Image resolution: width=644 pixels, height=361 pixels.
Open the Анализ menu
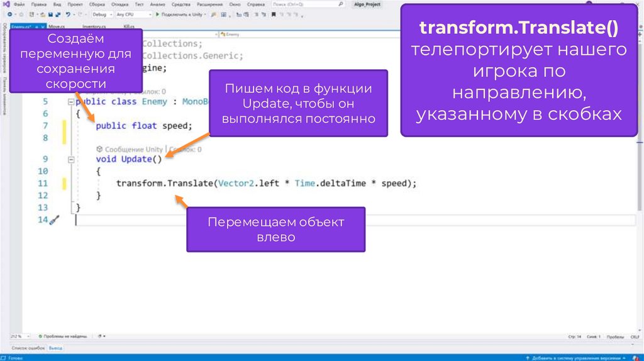[157, 4]
